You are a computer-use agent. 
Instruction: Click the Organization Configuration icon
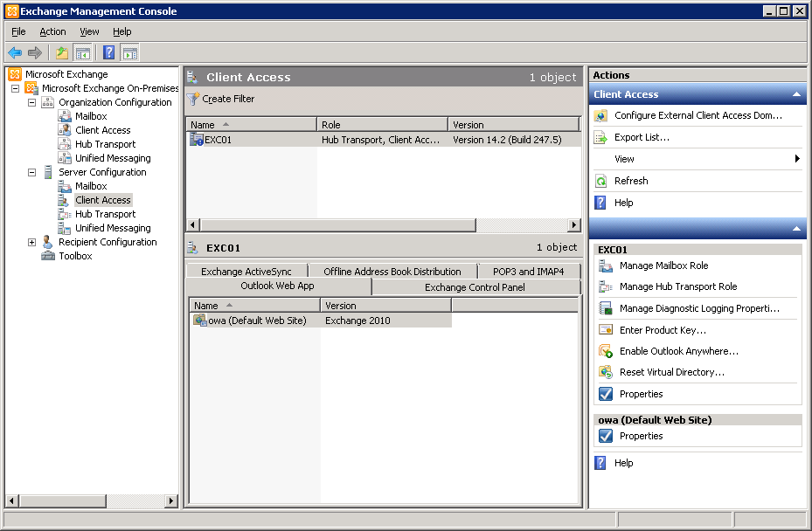[48, 102]
